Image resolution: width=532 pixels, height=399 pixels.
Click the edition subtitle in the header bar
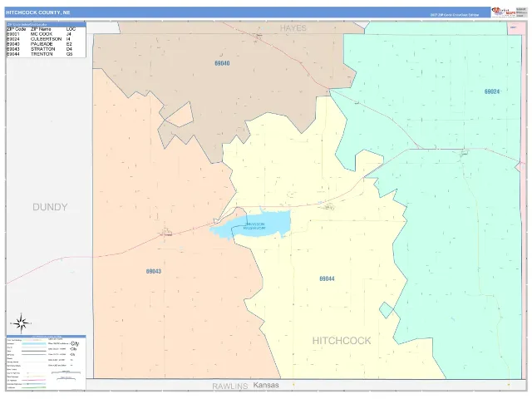pos(455,15)
